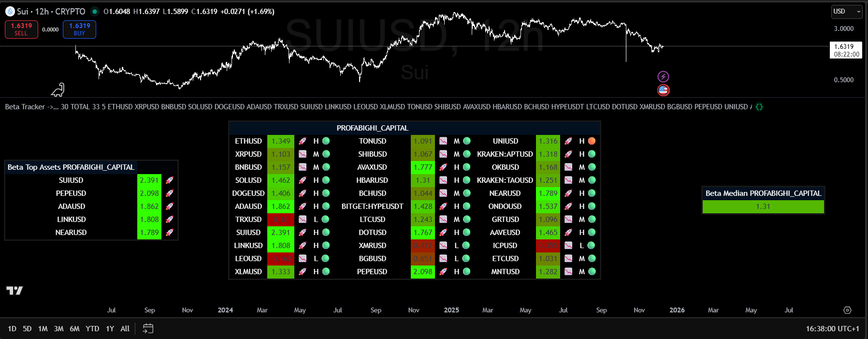The height and width of the screenshot is (339, 868).
Task: Click the green dot in MNTUSD row
Action: (592, 272)
